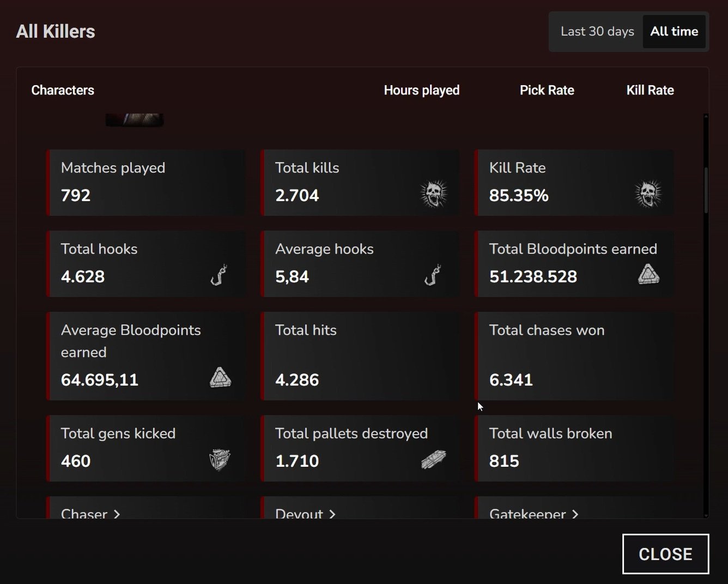The height and width of the screenshot is (584, 728).
Task: Click the skull icon in Total kills card
Action: (x=434, y=194)
